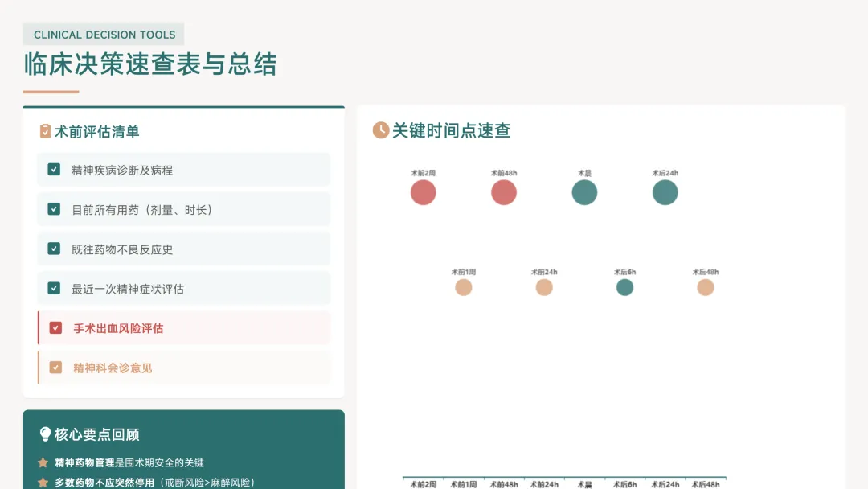Screen dimensions: 868x489
Task: Select the red 术前2周 timeline circle
Action: (423, 192)
